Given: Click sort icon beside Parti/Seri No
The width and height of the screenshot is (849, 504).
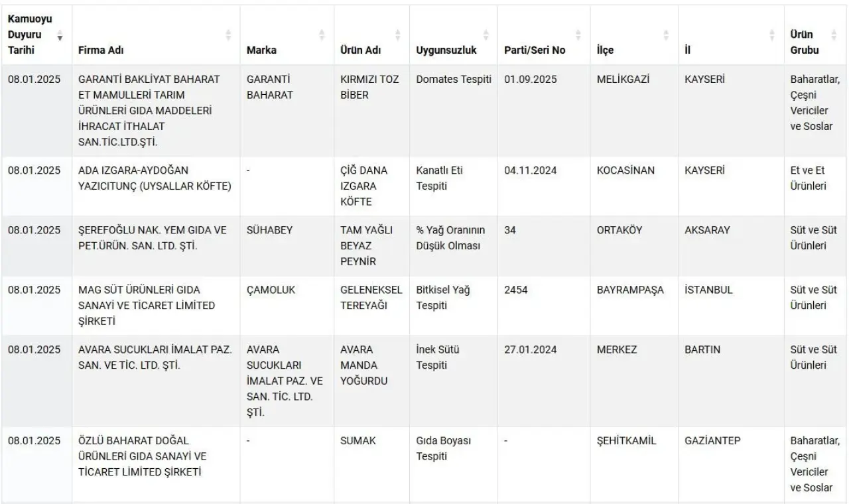Looking at the screenshot, I should 578,34.
